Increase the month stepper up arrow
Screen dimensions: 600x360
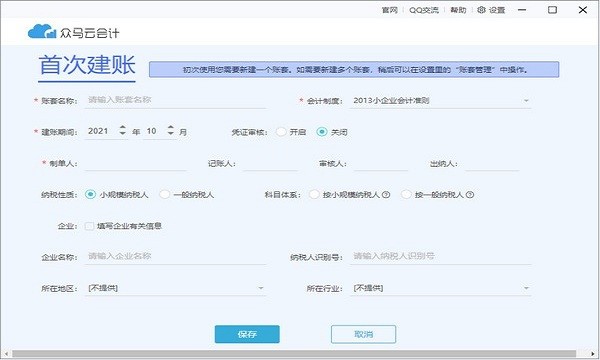point(171,127)
